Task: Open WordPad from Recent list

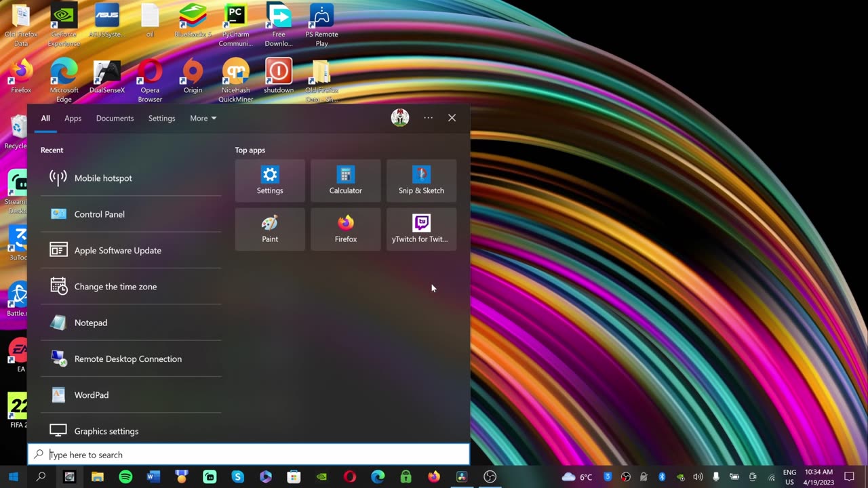Action: point(131,395)
